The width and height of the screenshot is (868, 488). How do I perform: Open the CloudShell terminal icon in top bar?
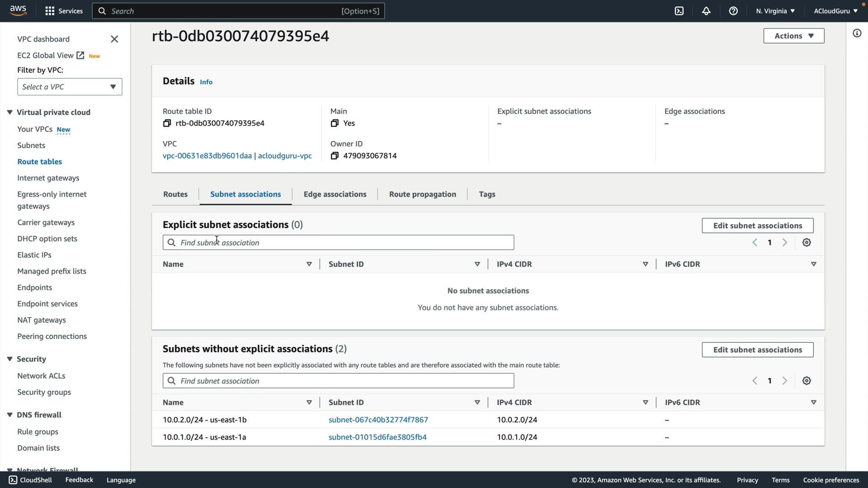click(679, 11)
